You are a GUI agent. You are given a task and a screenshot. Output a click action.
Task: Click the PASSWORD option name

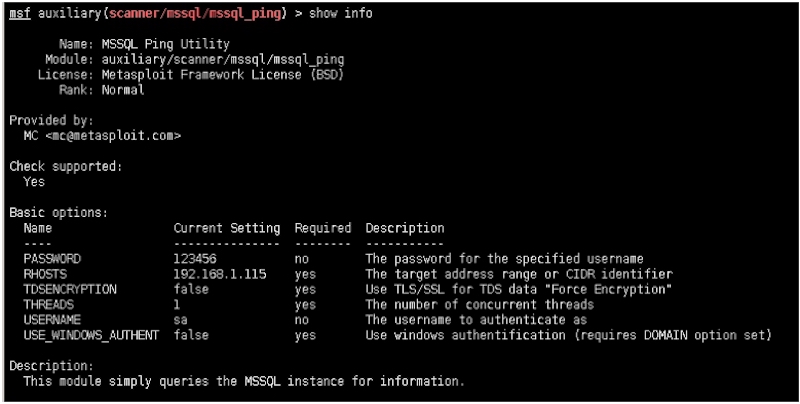[50, 259]
